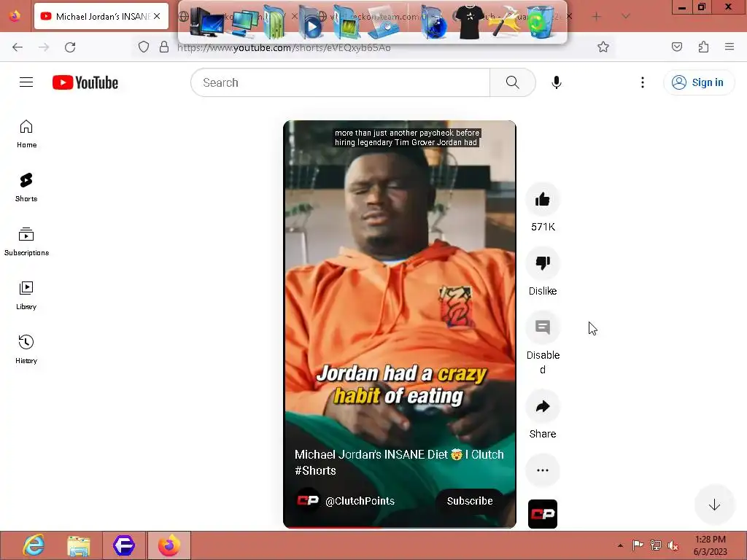
Task: Open tracking protection shield icon
Action: pos(144,47)
